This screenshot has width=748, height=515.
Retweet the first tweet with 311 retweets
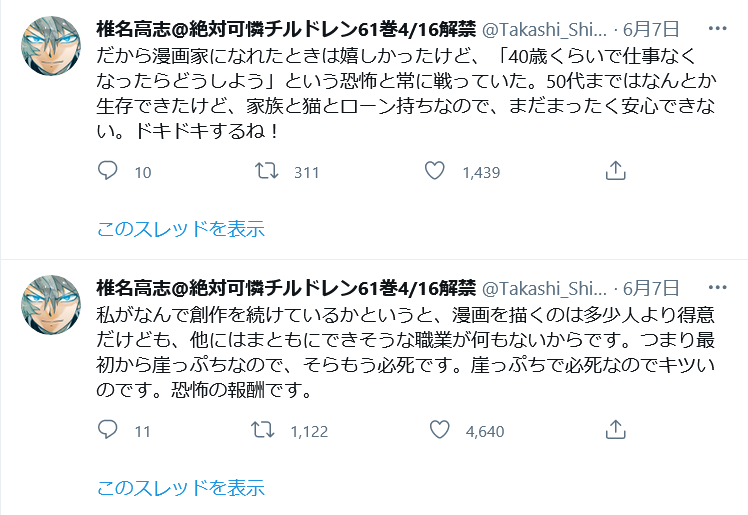pyautogui.click(x=268, y=172)
